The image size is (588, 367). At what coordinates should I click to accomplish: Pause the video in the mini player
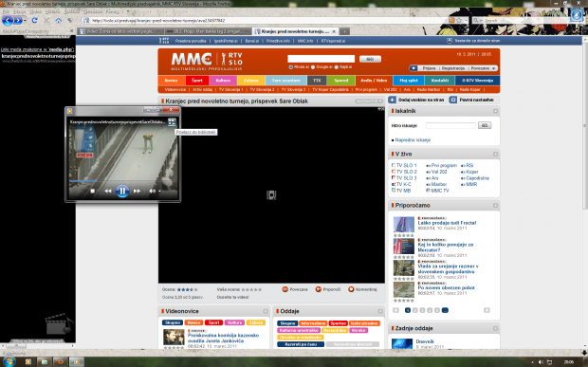tap(122, 191)
